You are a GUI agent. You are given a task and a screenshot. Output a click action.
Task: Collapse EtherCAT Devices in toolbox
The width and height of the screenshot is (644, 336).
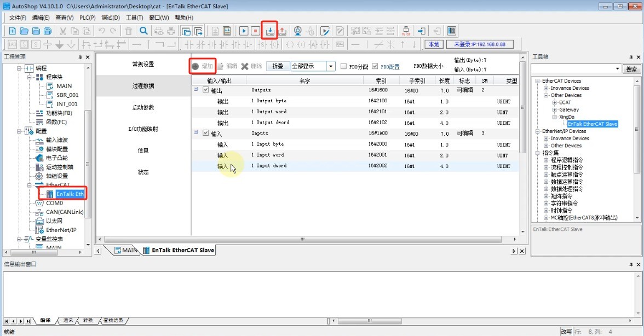(x=537, y=81)
